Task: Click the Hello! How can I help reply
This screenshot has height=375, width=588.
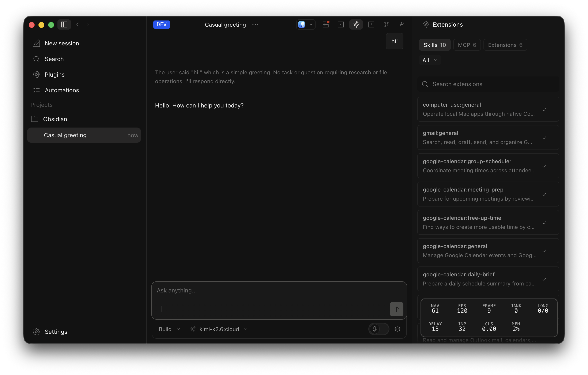Action: [199, 105]
